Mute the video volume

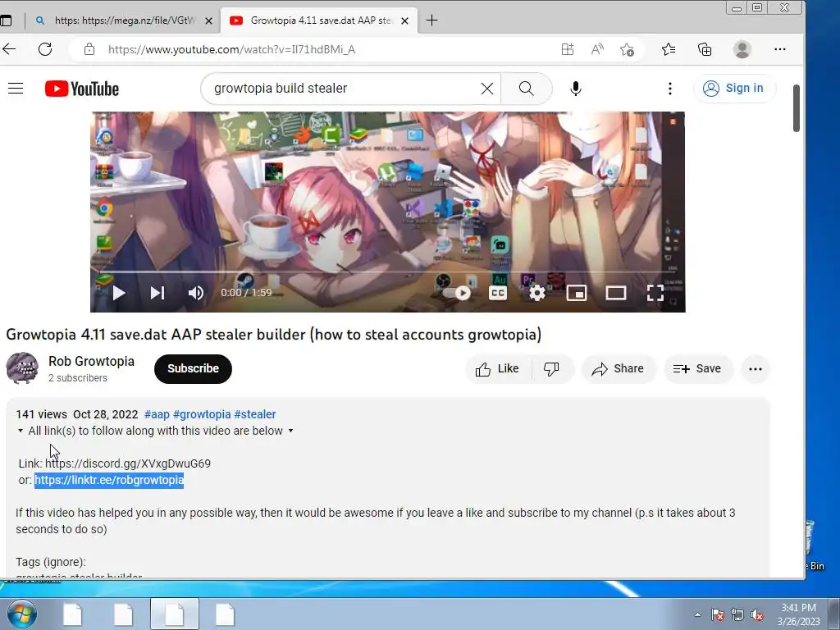pos(195,293)
